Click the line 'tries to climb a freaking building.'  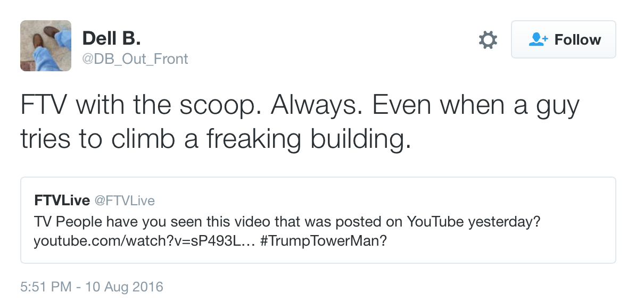[216, 138]
